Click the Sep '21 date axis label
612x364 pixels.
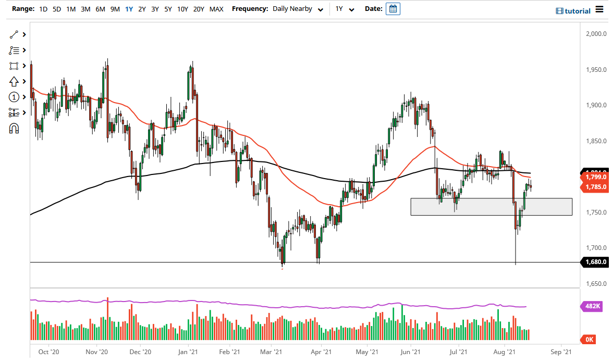561,352
